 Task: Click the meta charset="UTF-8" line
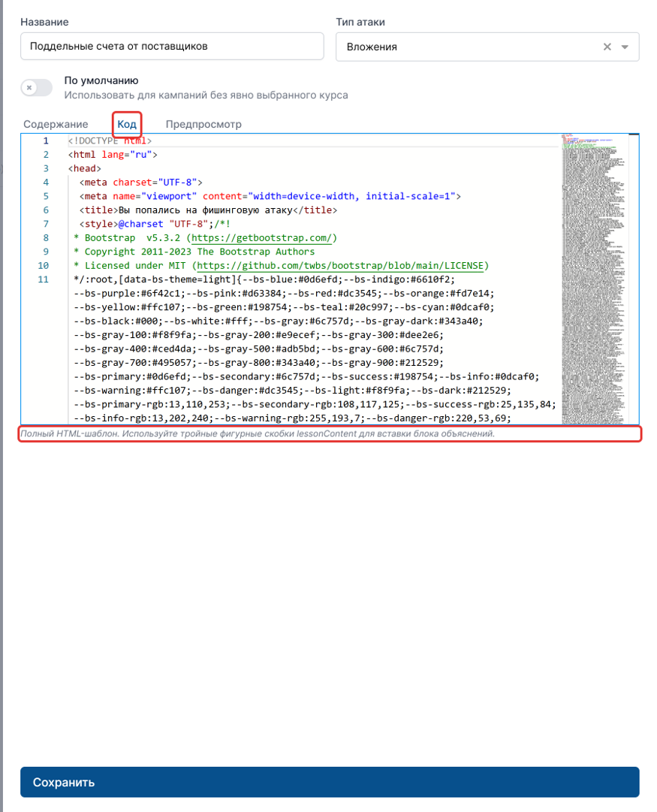point(141,183)
